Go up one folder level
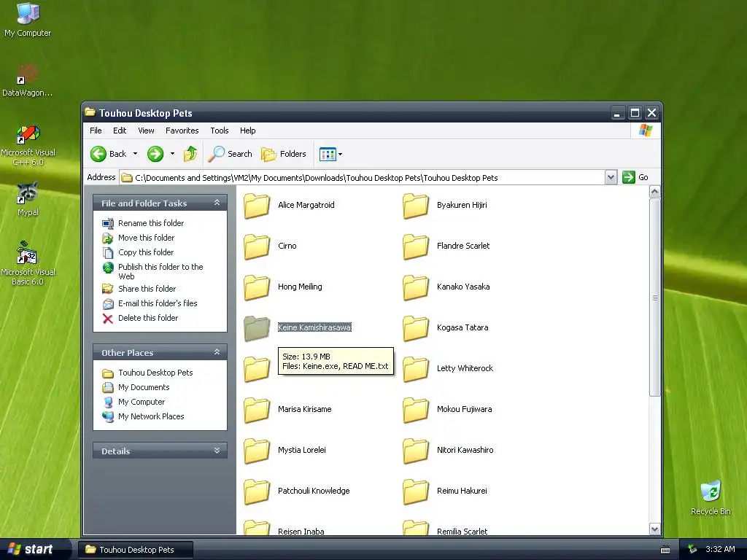747x560 pixels. click(x=190, y=154)
